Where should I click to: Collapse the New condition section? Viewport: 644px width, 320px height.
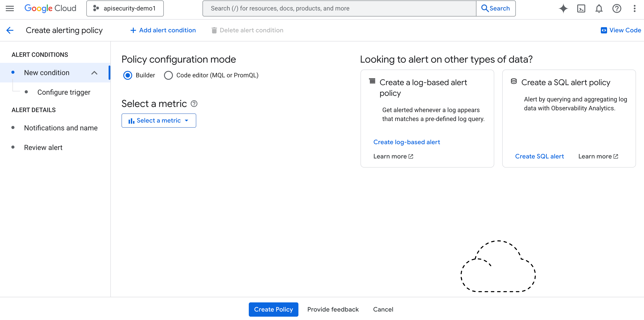pos(95,73)
